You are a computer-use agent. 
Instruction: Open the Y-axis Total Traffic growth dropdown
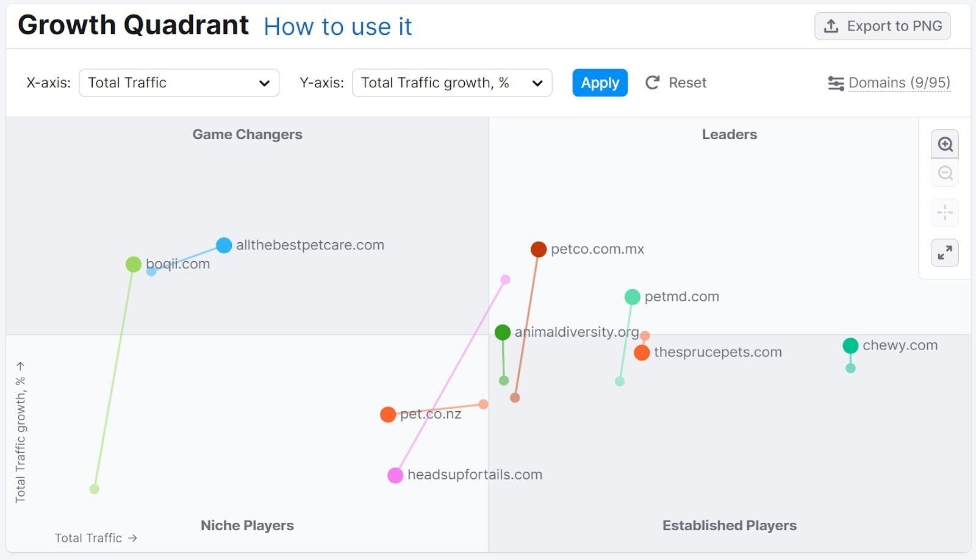(x=451, y=82)
